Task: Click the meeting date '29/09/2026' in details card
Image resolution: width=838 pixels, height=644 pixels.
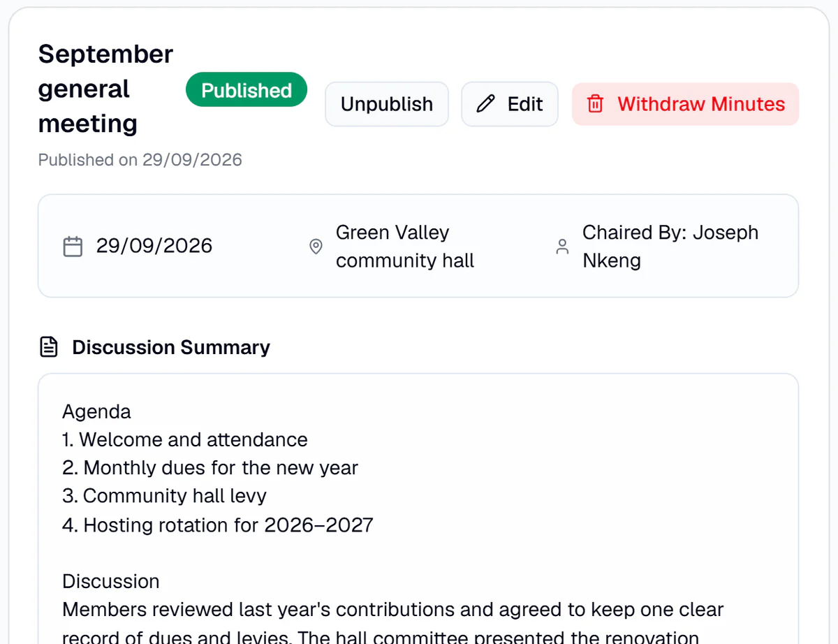Action: click(154, 246)
